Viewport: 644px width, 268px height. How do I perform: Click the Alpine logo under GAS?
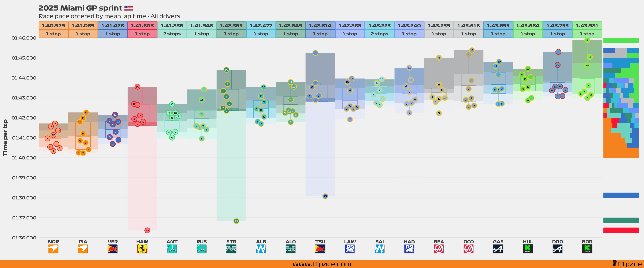[498, 249]
